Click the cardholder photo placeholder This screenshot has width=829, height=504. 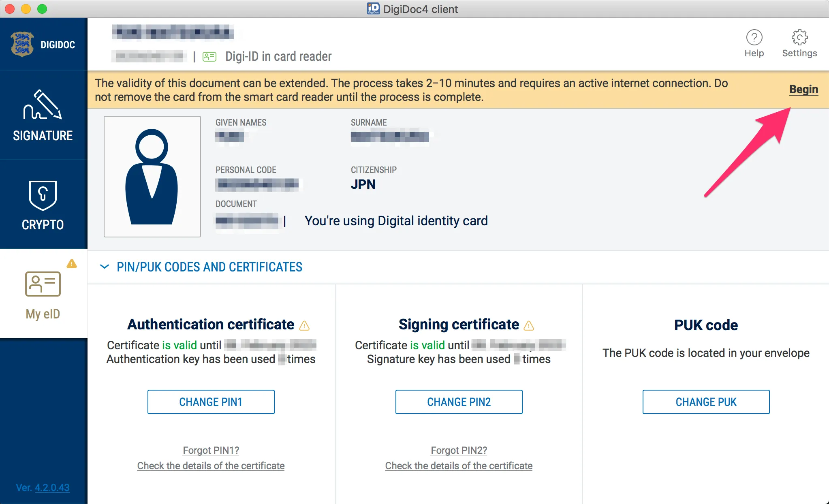152,177
